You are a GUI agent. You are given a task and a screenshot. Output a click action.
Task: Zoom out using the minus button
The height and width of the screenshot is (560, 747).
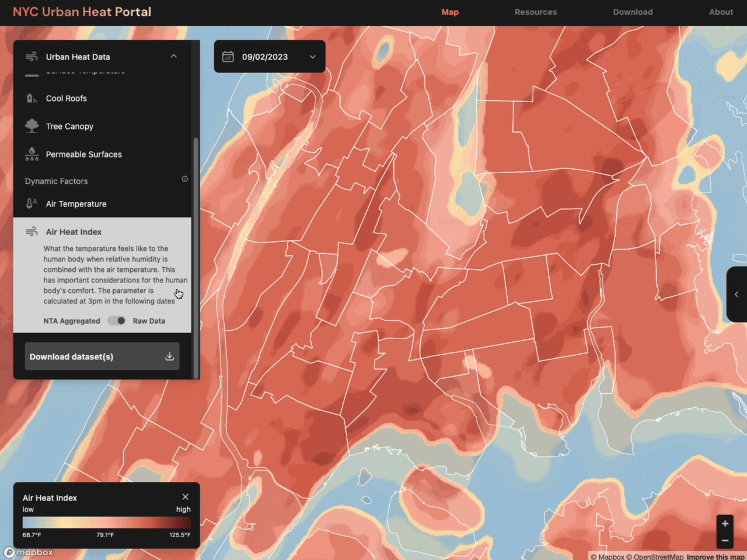[x=725, y=541]
